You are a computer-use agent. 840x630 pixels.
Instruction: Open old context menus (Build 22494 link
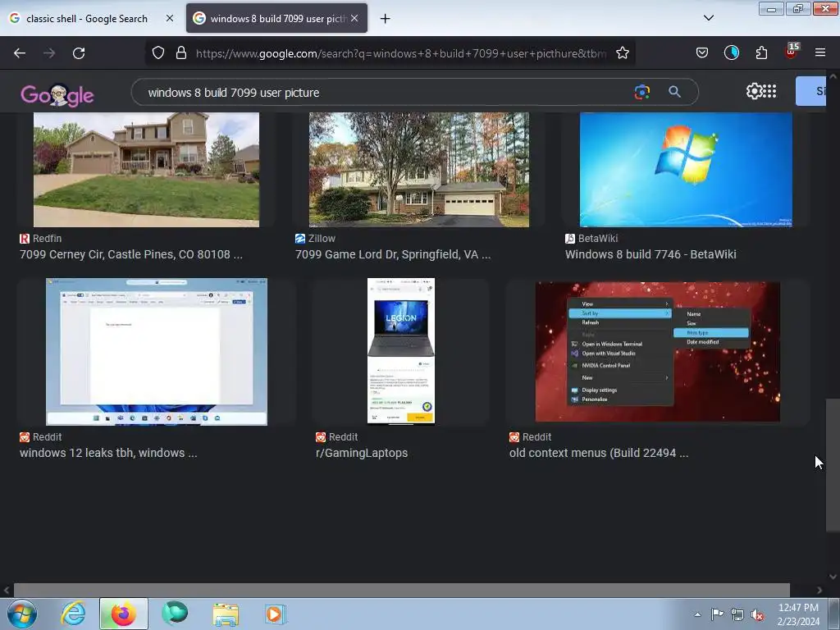(x=599, y=453)
